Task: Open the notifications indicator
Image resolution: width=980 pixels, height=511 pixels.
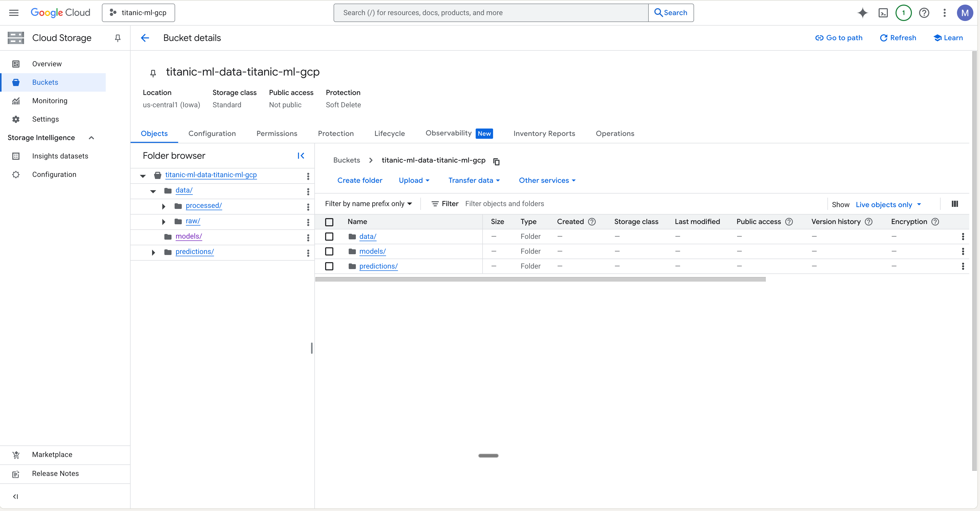Action: coord(904,13)
